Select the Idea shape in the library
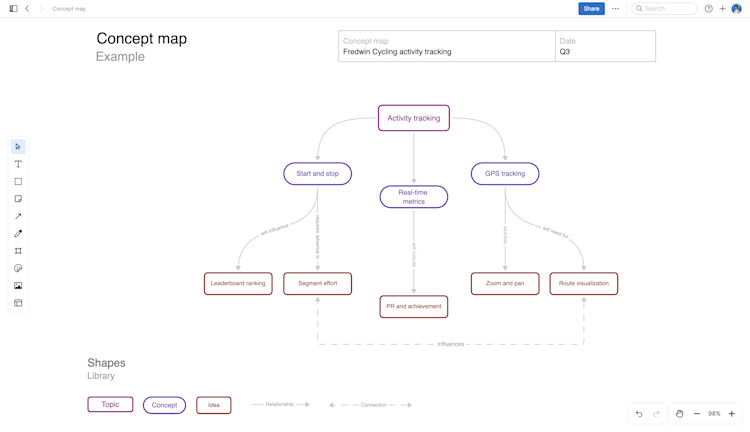 click(x=214, y=405)
